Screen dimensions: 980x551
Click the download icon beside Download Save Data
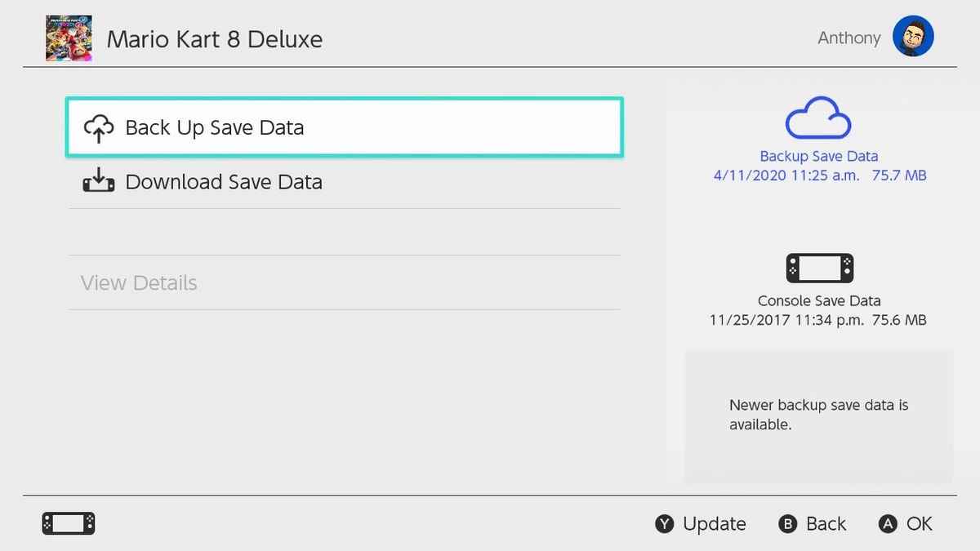pyautogui.click(x=98, y=181)
